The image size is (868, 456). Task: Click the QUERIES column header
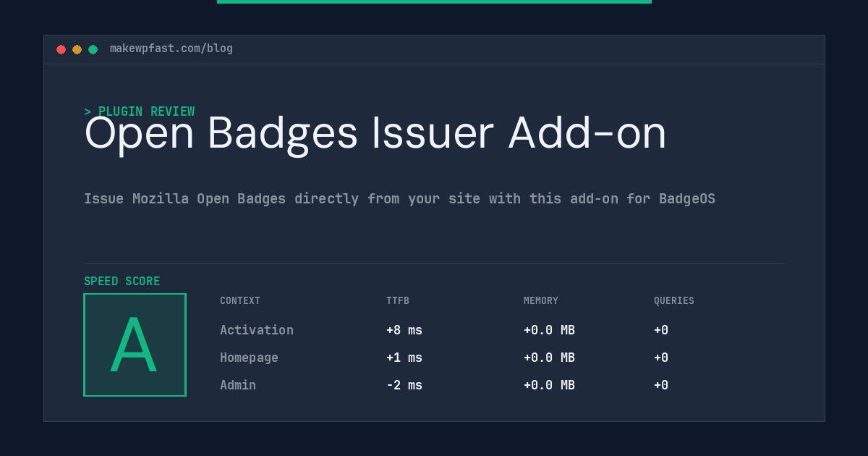click(674, 301)
